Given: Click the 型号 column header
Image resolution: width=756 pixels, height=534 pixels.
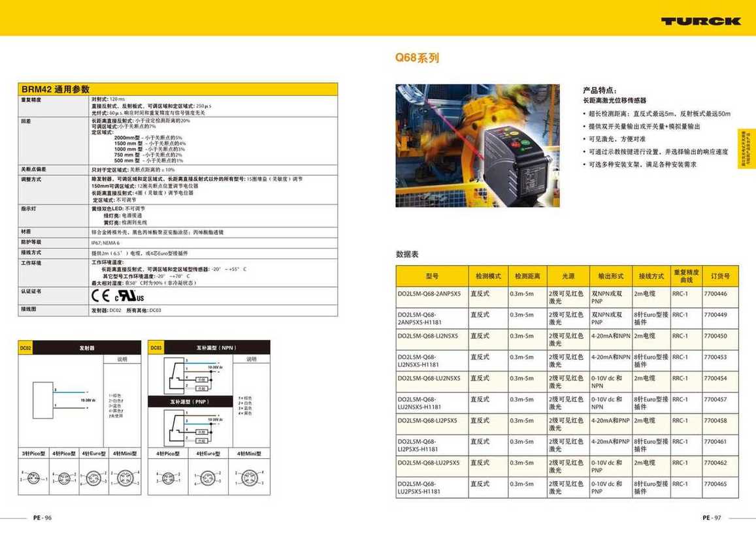Looking at the screenshot, I should tap(432, 276).
